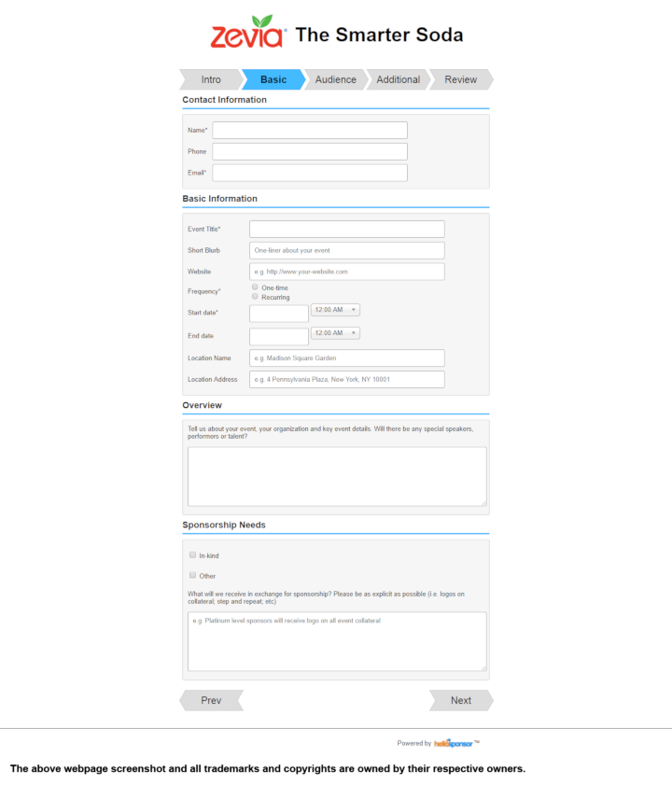This screenshot has height=785, width=672.
Task: Click the HelloSponsor logo in footer
Action: coord(453,743)
